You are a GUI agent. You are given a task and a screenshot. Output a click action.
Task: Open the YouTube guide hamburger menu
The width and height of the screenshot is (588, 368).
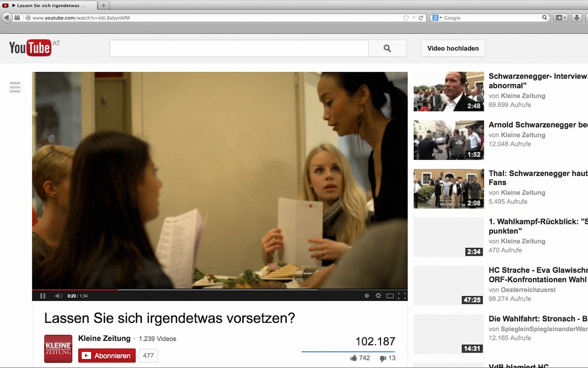pos(15,87)
